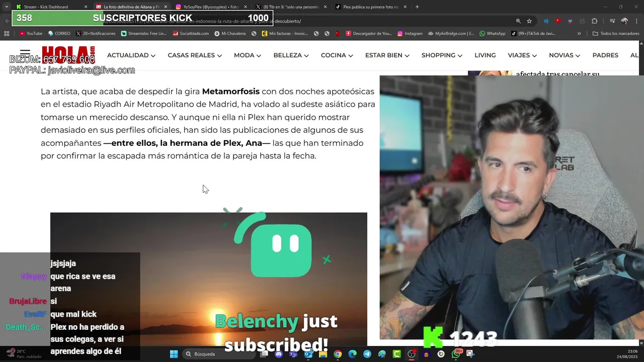The image size is (644, 362).
Task: Open the new tab plus button
Action: (417, 7)
